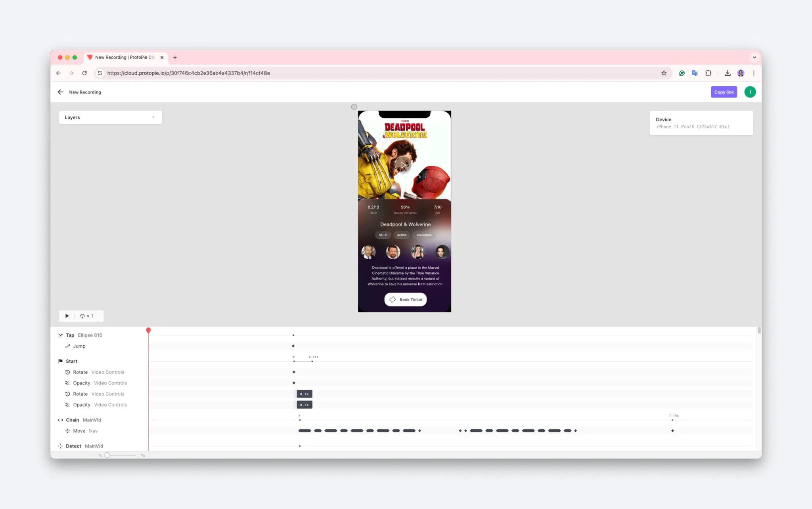
Task: Click the Rotate action icon for Video Controls
Action: click(67, 371)
